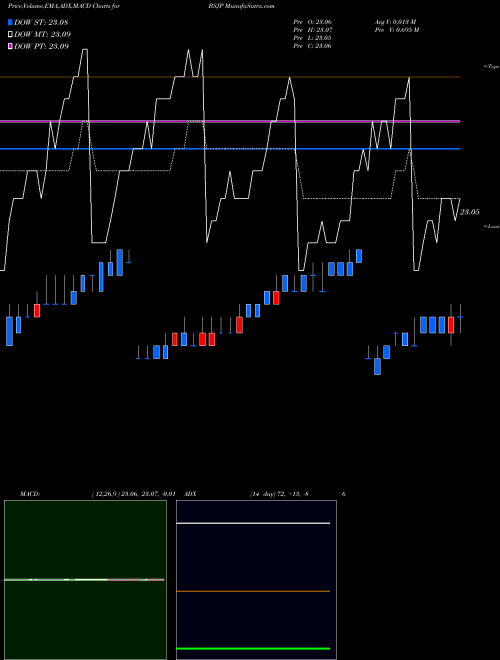Click the green line in the ADX panel
The height and width of the screenshot is (660, 500).
click(x=253, y=648)
